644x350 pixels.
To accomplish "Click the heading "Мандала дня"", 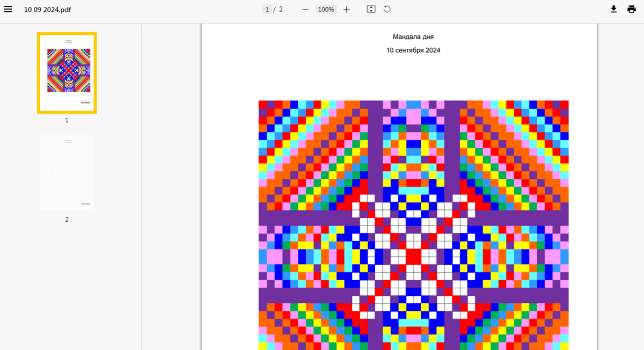I will pos(413,37).
